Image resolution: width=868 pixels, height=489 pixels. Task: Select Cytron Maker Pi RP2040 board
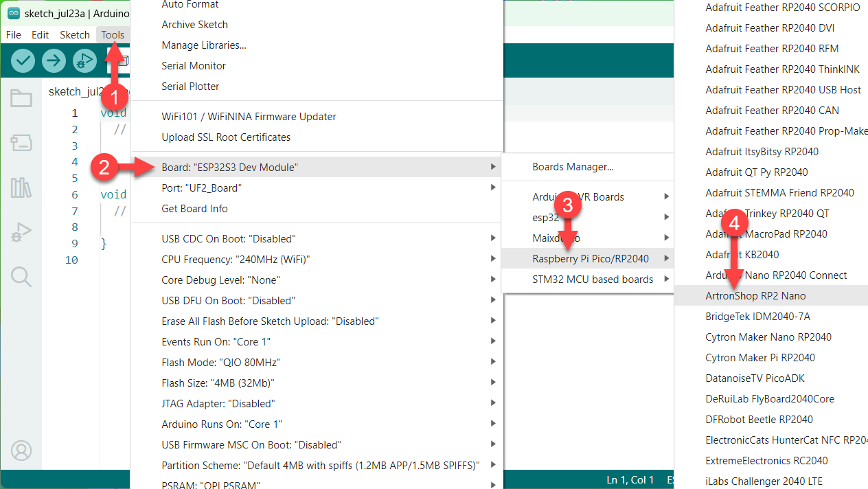click(772, 358)
